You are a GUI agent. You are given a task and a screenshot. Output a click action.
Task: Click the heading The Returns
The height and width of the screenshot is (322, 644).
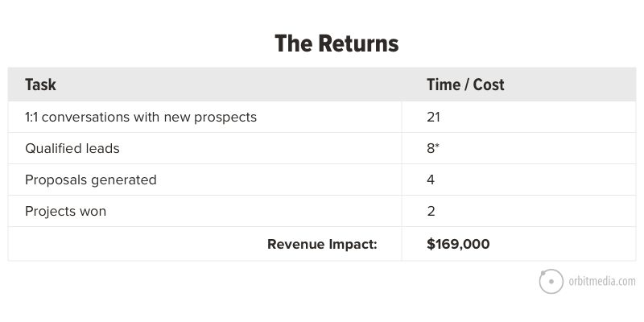click(336, 43)
